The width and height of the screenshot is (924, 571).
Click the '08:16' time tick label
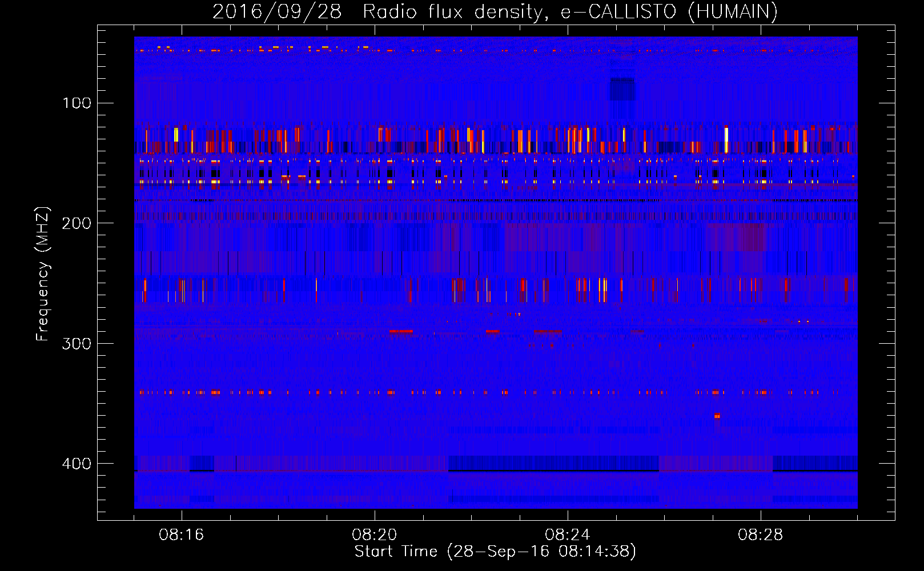(x=181, y=535)
